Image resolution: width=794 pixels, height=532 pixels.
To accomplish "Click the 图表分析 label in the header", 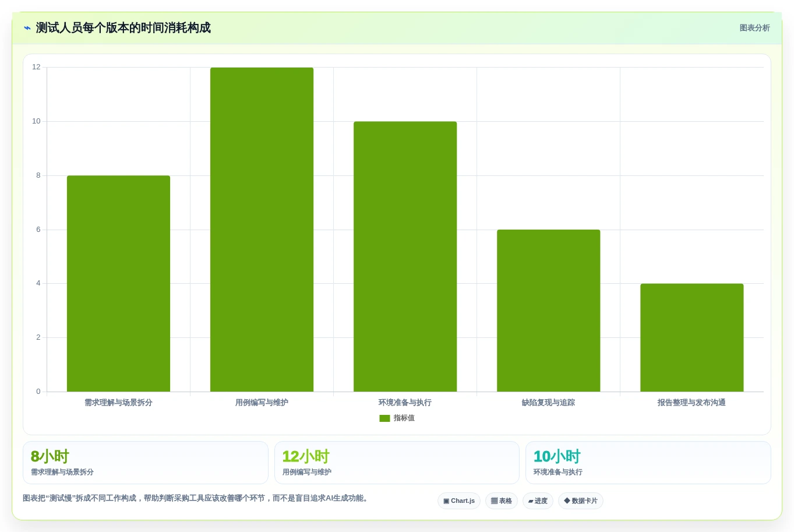I will click(x=754, y=28).
